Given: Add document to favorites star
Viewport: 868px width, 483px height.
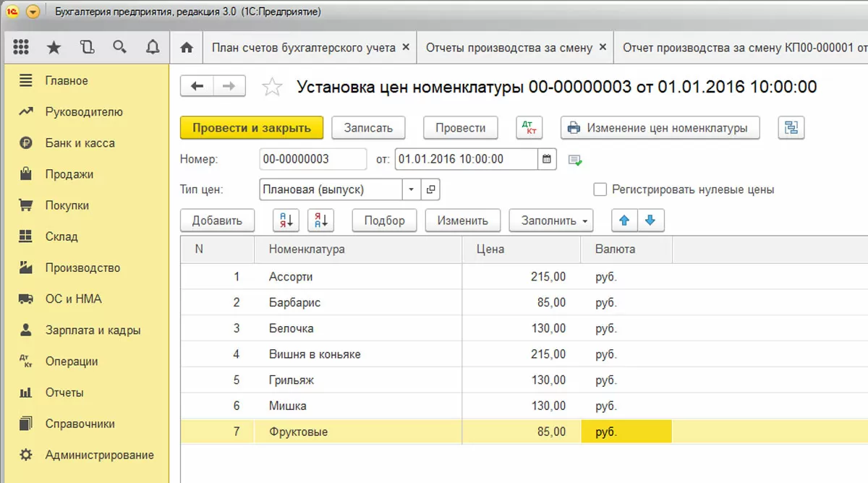Looking at the screenshot, I should 272,87.
